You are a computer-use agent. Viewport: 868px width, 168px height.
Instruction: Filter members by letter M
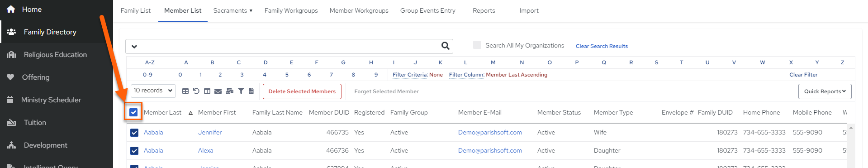click(493, 62)
